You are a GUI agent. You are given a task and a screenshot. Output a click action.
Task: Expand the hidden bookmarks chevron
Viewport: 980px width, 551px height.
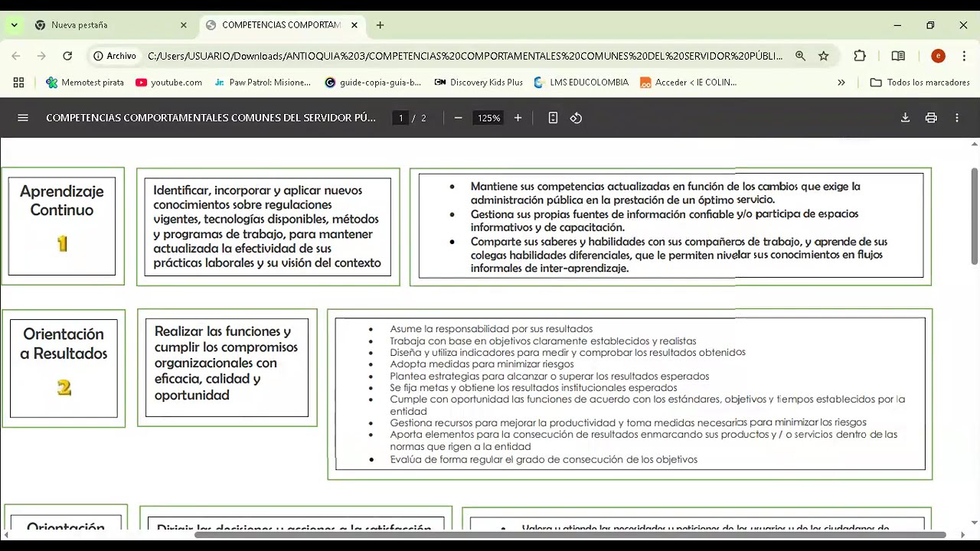[x=841, y=82]
